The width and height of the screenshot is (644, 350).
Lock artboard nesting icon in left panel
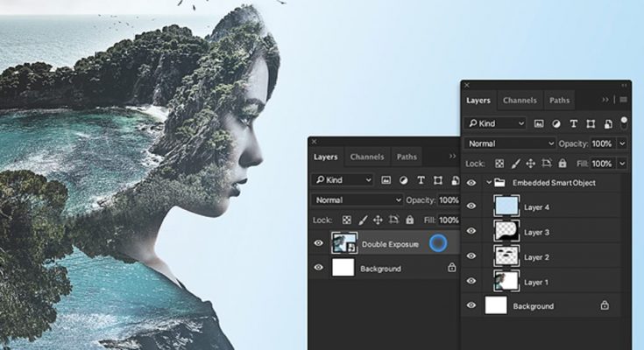click(x=393, y=220)
